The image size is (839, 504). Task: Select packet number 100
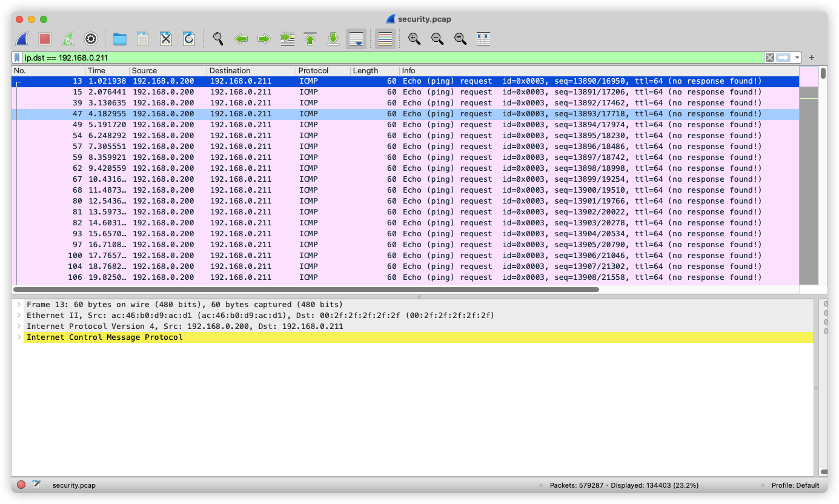[405, 256]
